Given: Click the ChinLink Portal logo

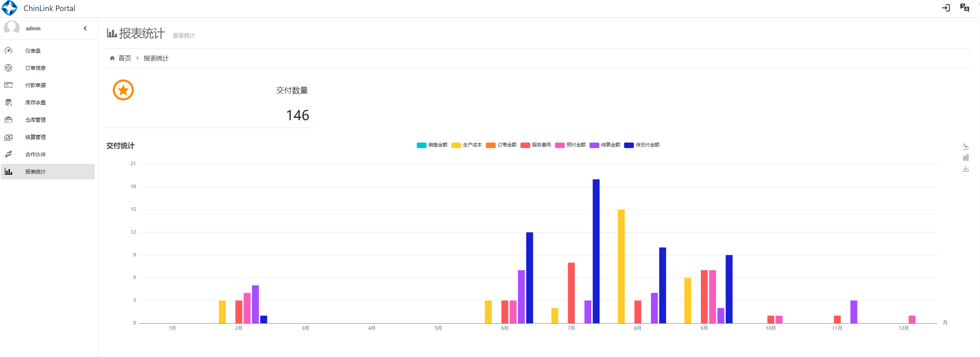Looking at the screenshot, I should pos(9,8).
